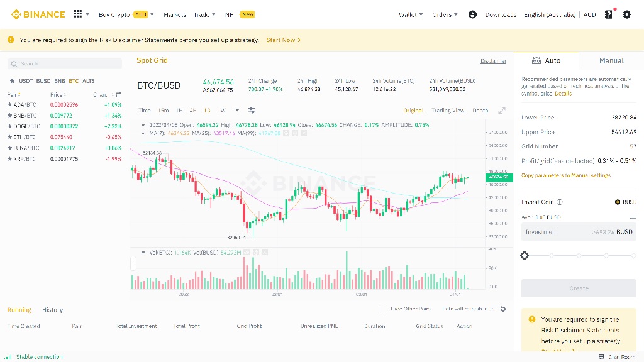Set investment slider to the 100% end node
Image resolution: width=644 pixels, height=362 pixels.
coord(633,256)
